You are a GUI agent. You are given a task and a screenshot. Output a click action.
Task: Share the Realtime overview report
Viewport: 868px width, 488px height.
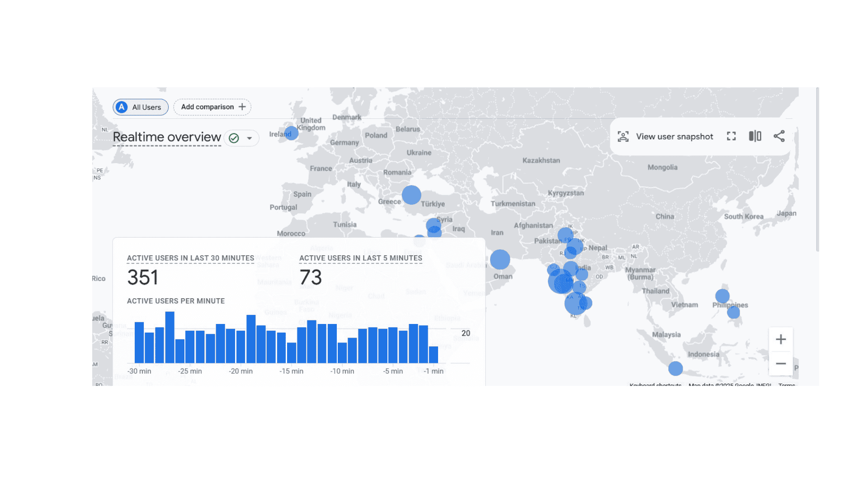779,136
